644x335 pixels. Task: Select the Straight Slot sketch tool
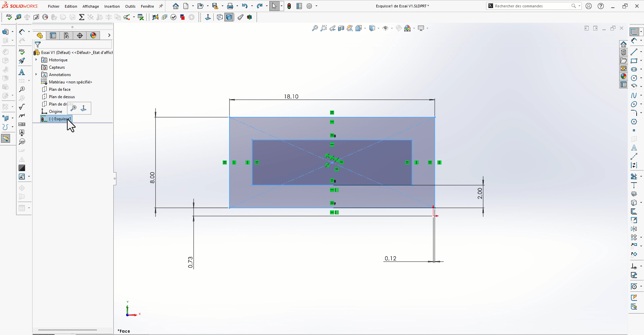[x=634, y=69]
